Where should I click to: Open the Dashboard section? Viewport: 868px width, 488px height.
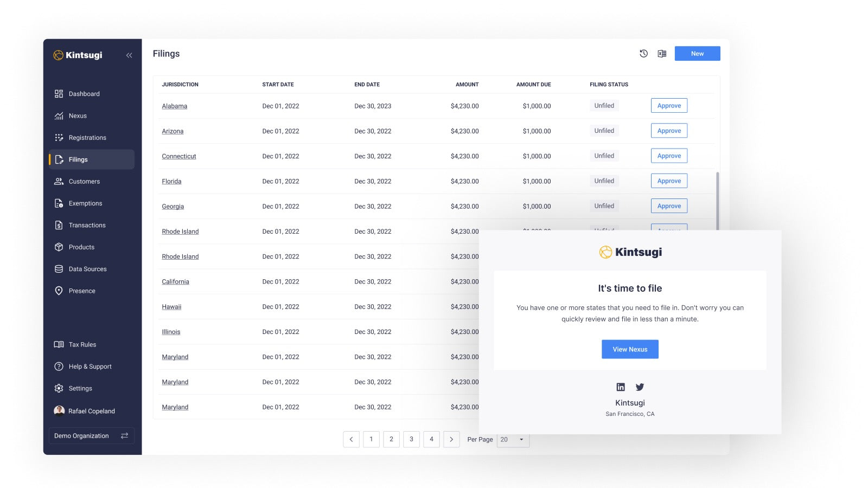click(x=84, y=93)
